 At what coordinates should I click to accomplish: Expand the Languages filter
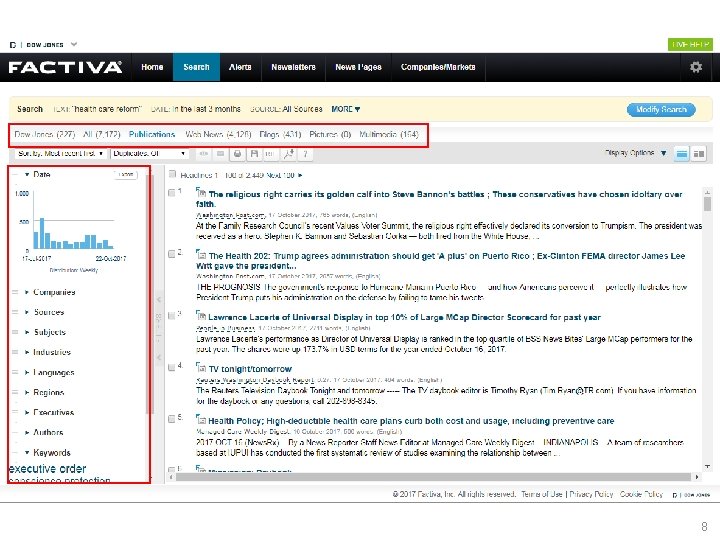[x=27, y=372]
